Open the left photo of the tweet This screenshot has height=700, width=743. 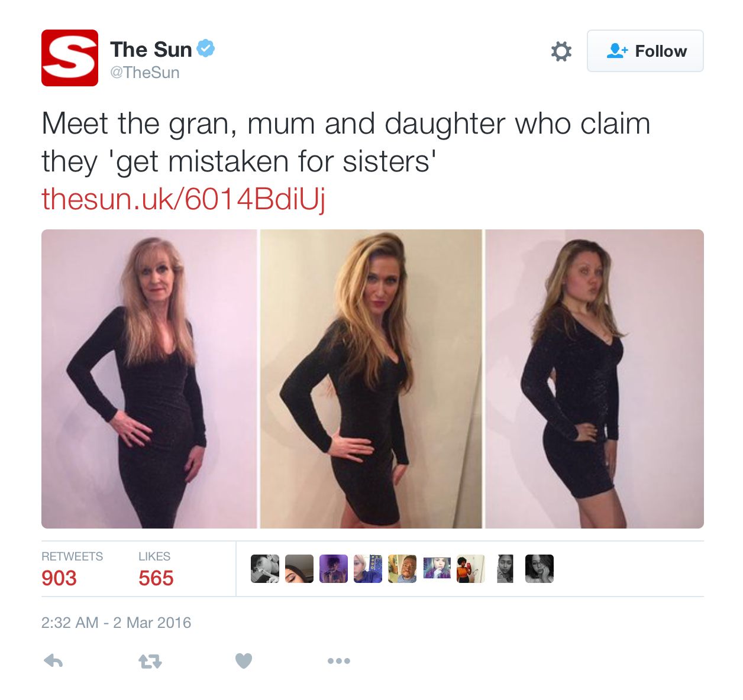[x=149, y=379]
